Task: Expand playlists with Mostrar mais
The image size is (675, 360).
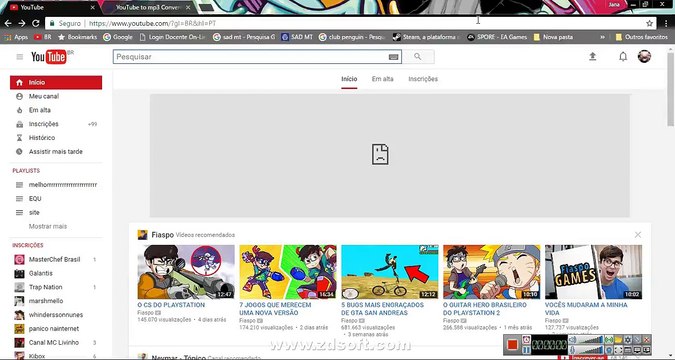Action: tap(48, 227)
